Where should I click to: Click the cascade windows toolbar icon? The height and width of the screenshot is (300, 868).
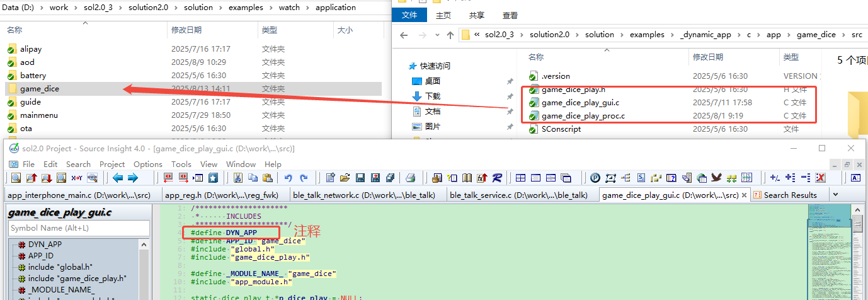coord(566,178)
